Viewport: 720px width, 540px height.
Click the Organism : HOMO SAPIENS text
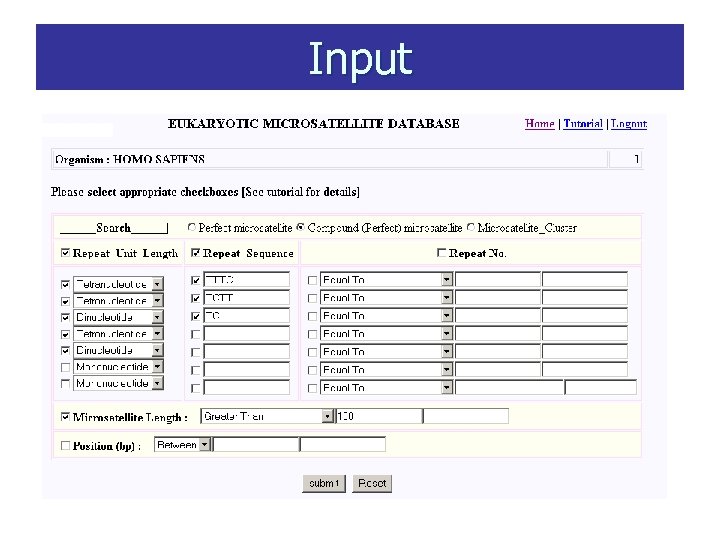(x=130, y=159)
